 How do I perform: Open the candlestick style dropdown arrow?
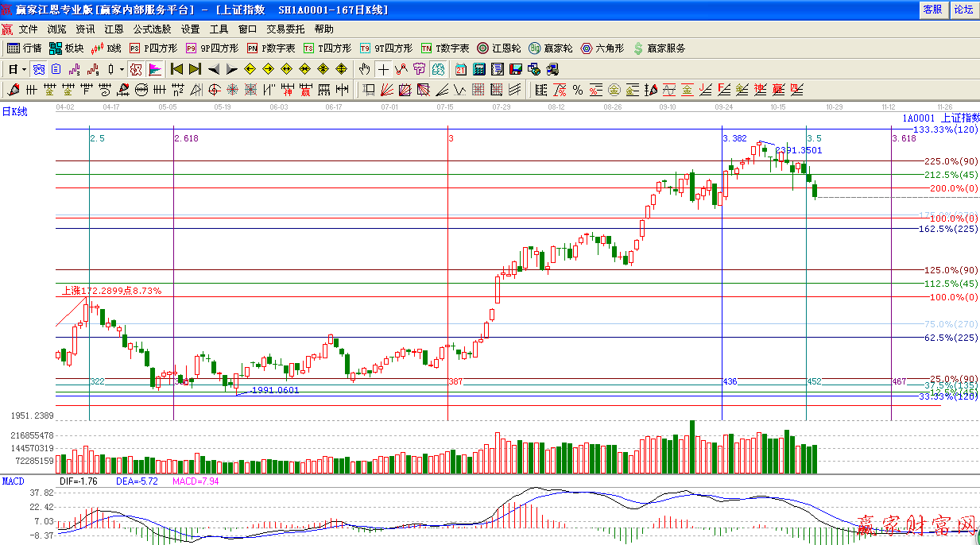tap(122, 69)
